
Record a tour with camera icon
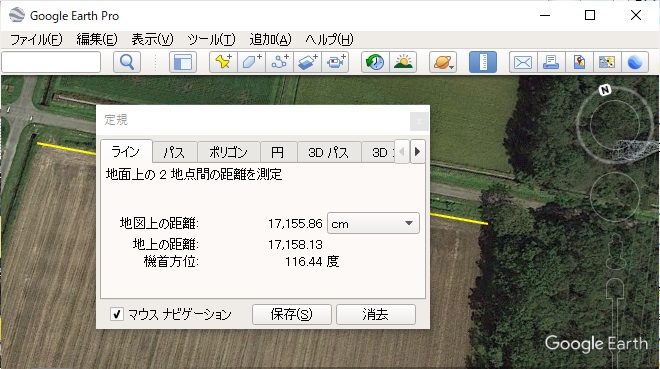(335, 62)
